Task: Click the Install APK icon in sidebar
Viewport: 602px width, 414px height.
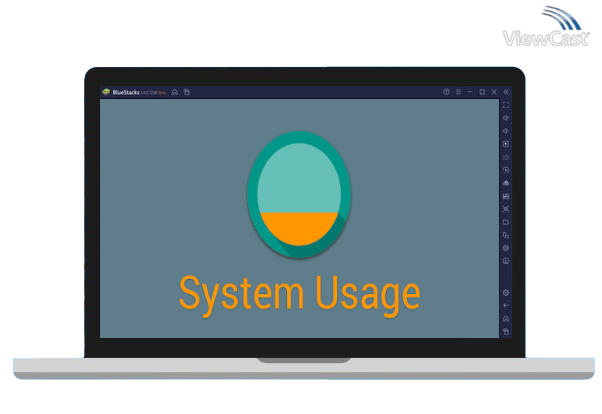Action: coord(506,196)
